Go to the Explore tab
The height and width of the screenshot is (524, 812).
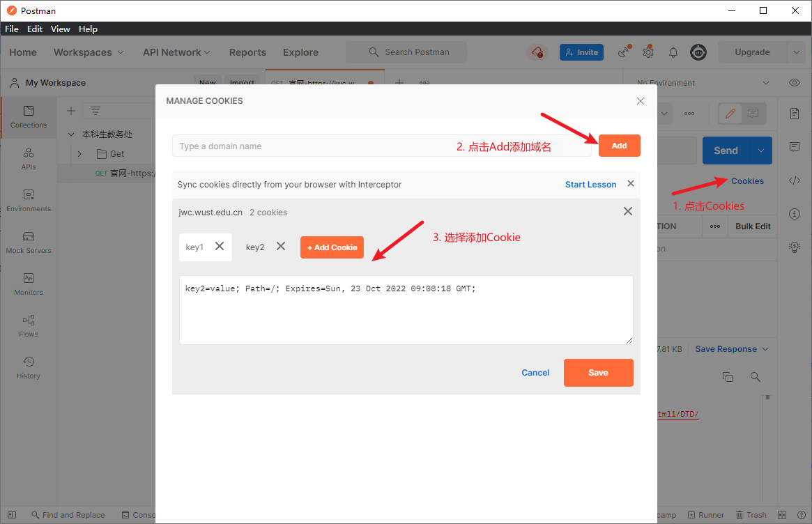[x=300, y=52]
